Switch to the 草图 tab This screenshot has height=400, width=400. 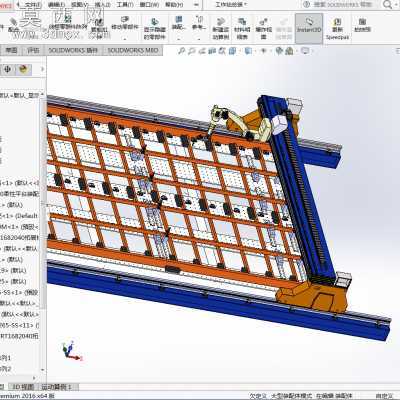11,50
